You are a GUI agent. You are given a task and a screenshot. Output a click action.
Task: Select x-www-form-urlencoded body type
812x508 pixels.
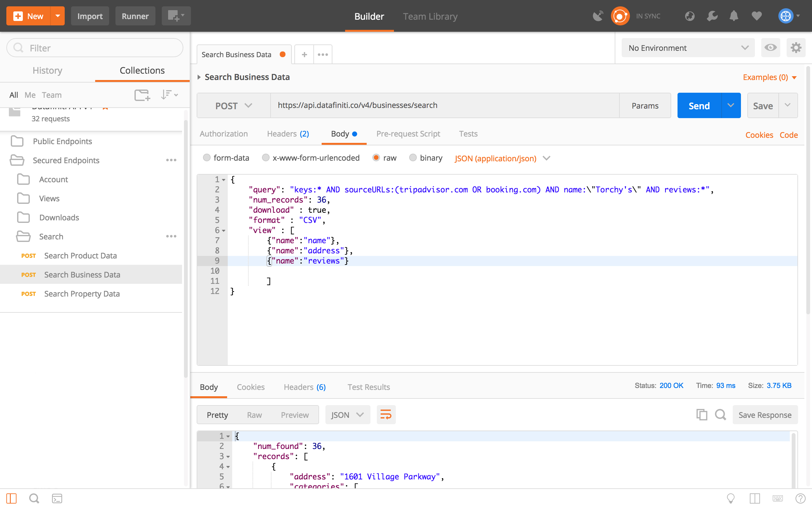coord(266,157)
